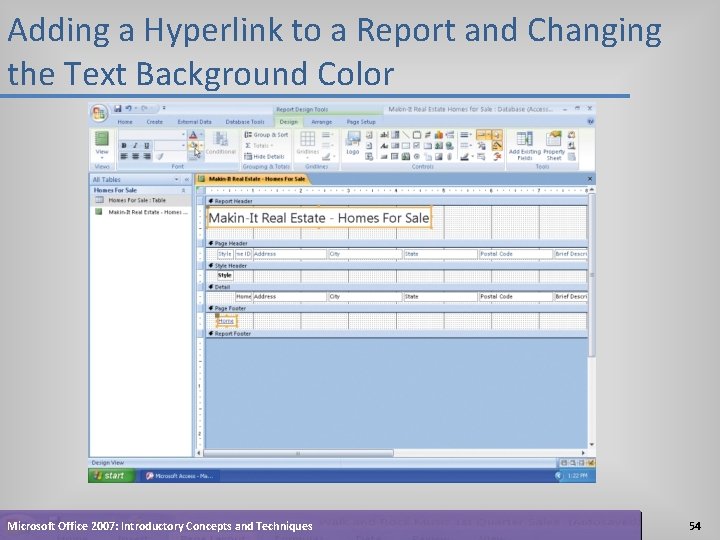This screenshot has height=540, width=720.
Task: Align text left
Action: coord(124,157)
